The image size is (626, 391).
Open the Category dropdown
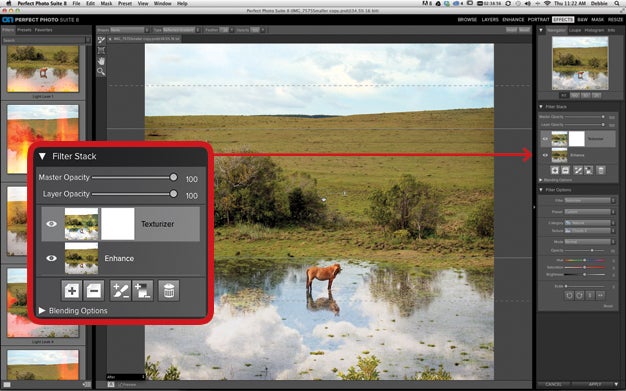pyautogui.click(x=590, y=223)
